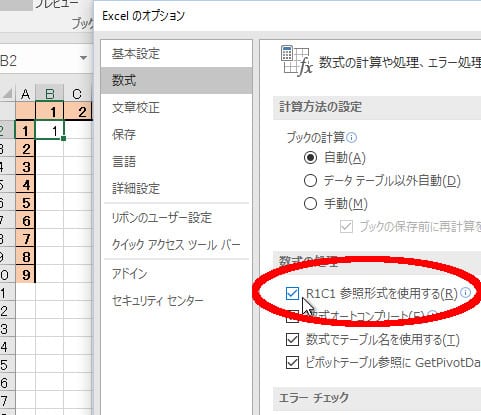The image size is (481, 415).
Task: Toggle use table names in formulas checkbox
Action: [x=292, y=340]
